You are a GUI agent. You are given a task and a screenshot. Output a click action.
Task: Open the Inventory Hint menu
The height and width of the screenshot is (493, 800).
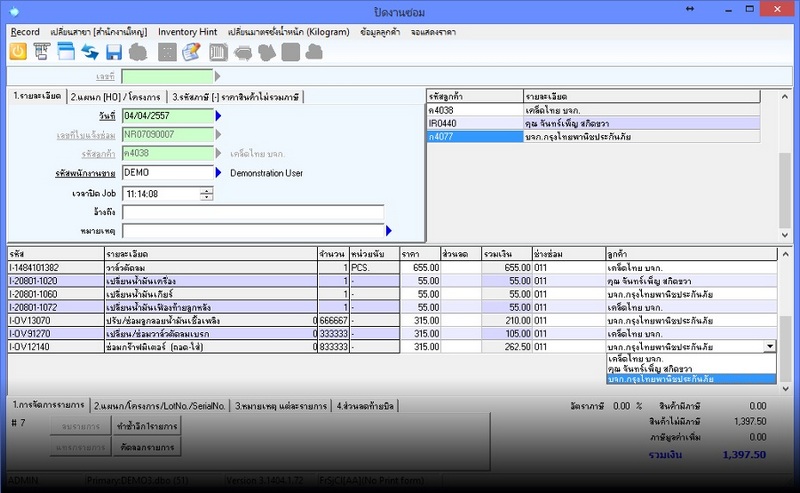coord(187,32)
